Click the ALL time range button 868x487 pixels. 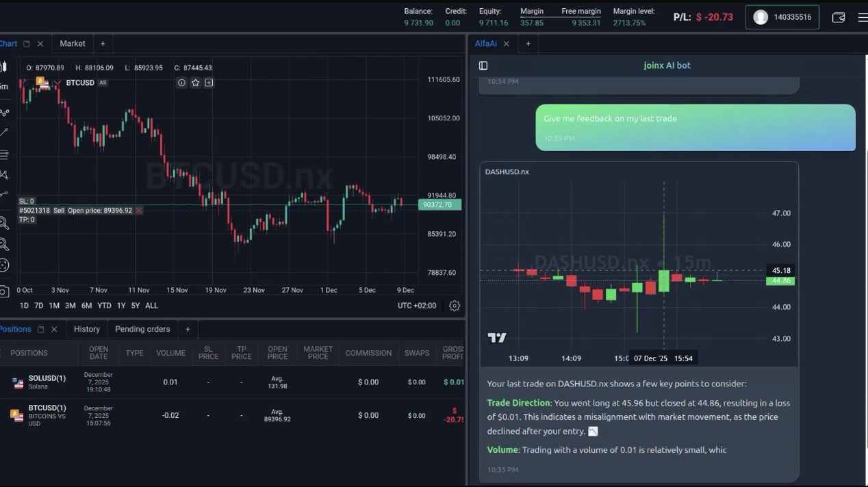[151, 306]
